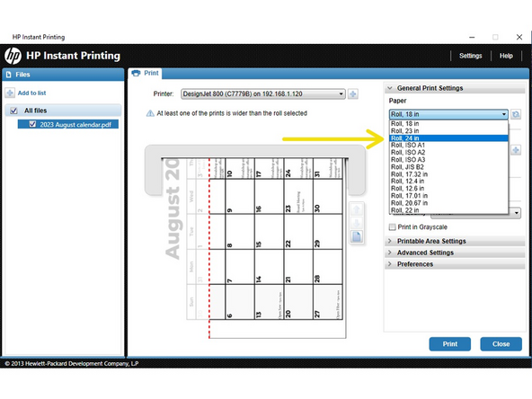Click the move page down arrow icon
This screenshot has width=532, height=399.
coord(356,223)
